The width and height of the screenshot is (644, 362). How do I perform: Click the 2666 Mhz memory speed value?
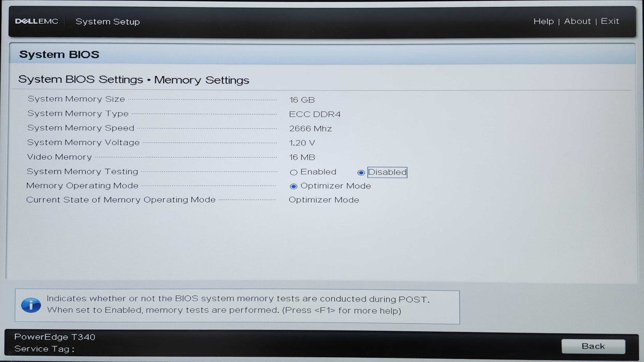coord(311,129)
